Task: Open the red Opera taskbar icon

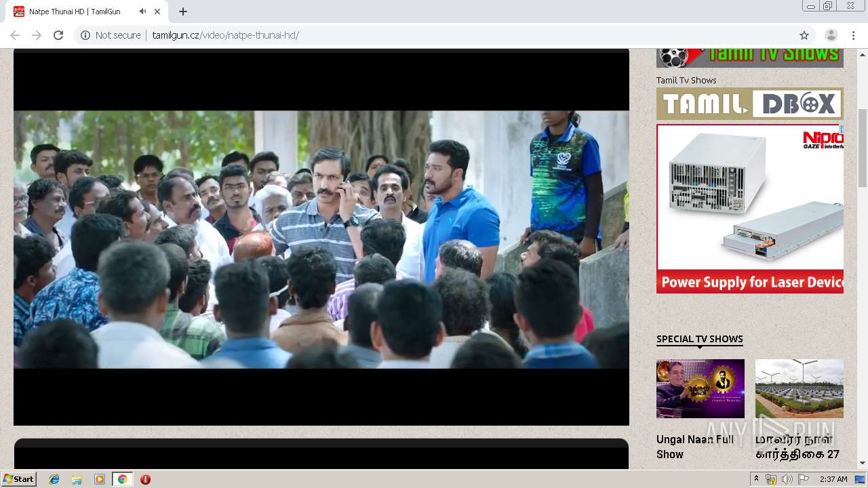Action: click(145, 479)
